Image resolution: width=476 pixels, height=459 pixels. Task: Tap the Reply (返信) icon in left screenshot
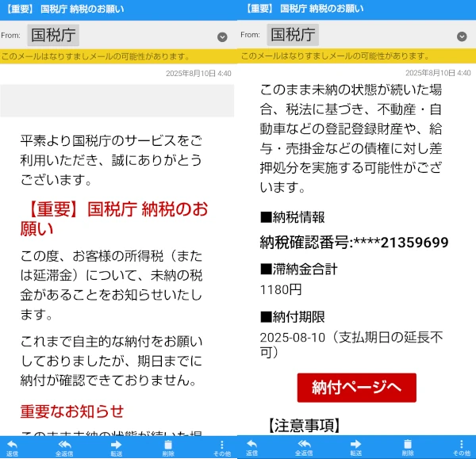(x=12, y=448)
